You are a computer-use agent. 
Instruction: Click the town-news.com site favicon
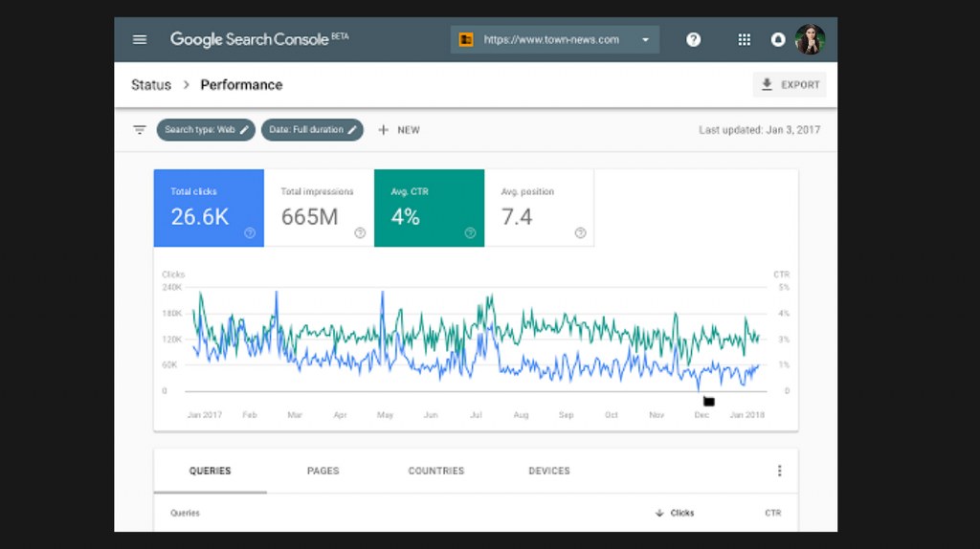point(466,39)
